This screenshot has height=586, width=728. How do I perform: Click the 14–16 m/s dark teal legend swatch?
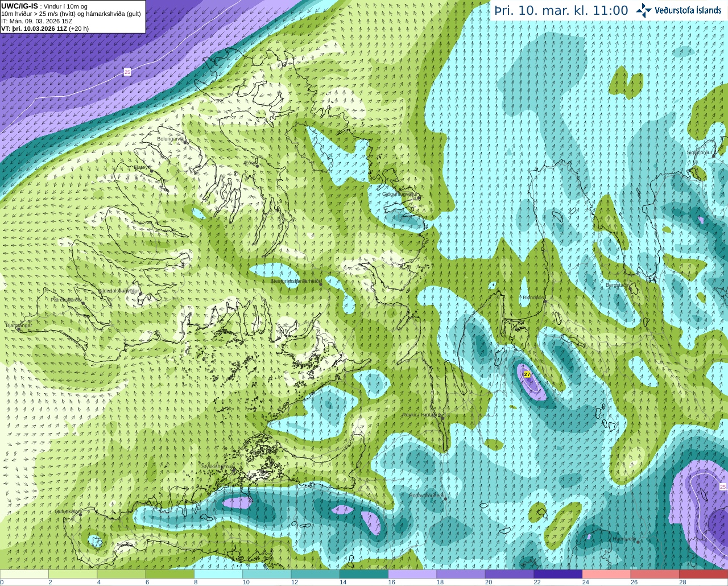[x=364, y=574]
